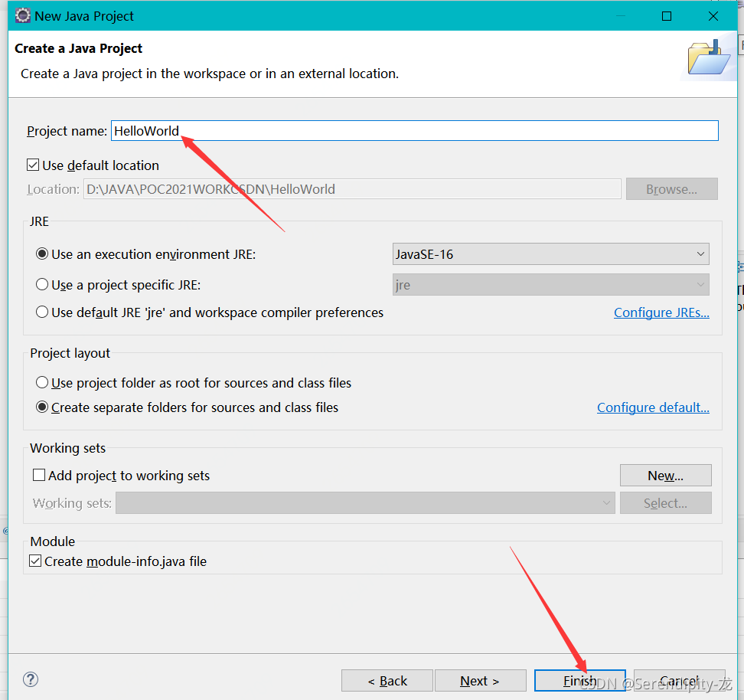Enable Add project to working sets
Image resolution: width=744 pixels, height=700 pixels.
(39, 475)
